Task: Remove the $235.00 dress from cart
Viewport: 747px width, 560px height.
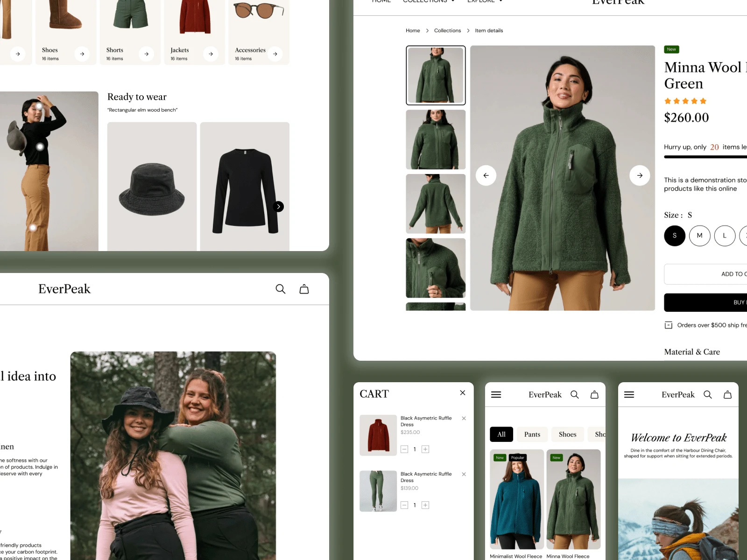Action: click(464, 419)
